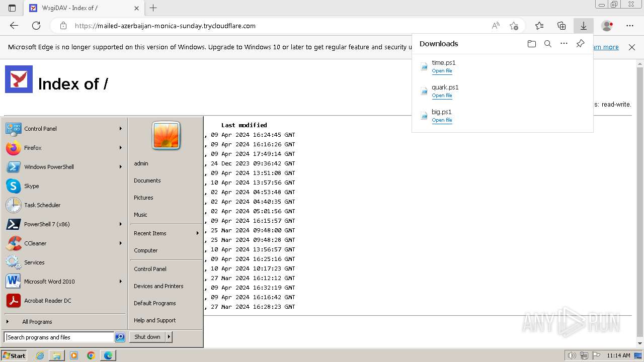Click the Read aloud icon
The height and width of the screenshot is (362, 644).
496,26
